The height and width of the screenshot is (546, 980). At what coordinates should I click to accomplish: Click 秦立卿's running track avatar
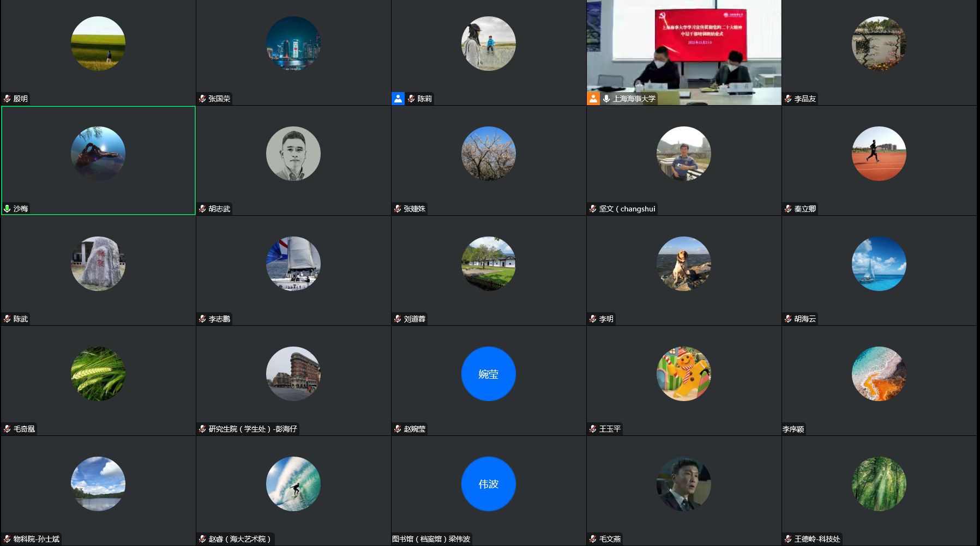(879, 154)
